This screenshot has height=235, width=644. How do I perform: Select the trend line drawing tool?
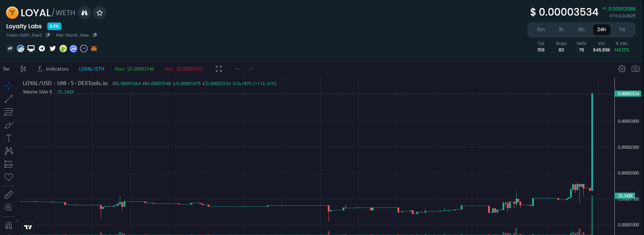point(9,99)
